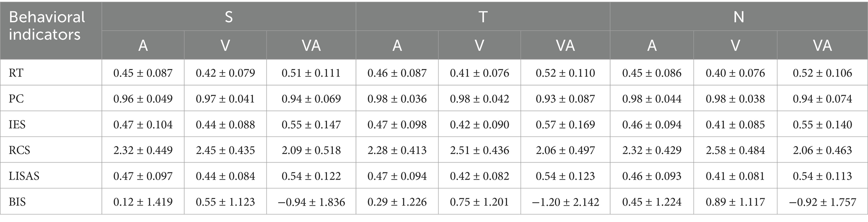Select the IES row label
The image size is (868, 222).
(18, 124)
